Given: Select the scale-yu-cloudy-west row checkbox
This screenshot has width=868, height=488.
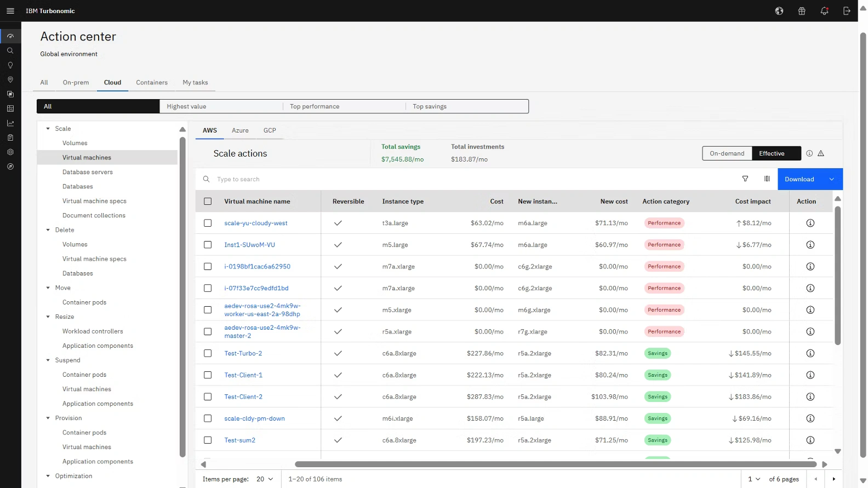Looking at the screenshot, I should [x=208, y=223].
